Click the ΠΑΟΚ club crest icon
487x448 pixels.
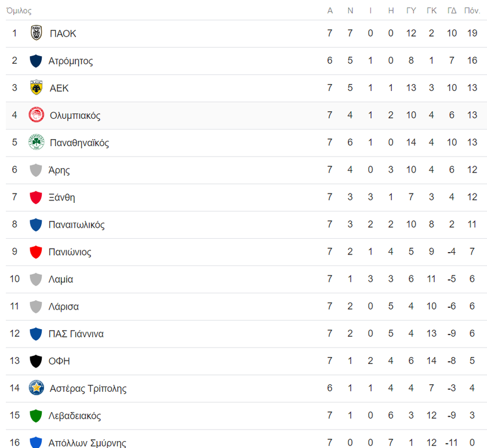37,33
